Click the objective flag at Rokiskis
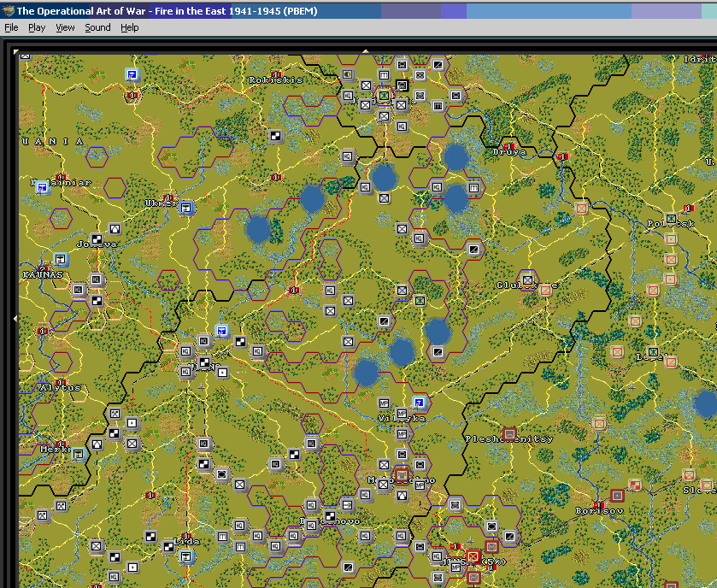 276,74
